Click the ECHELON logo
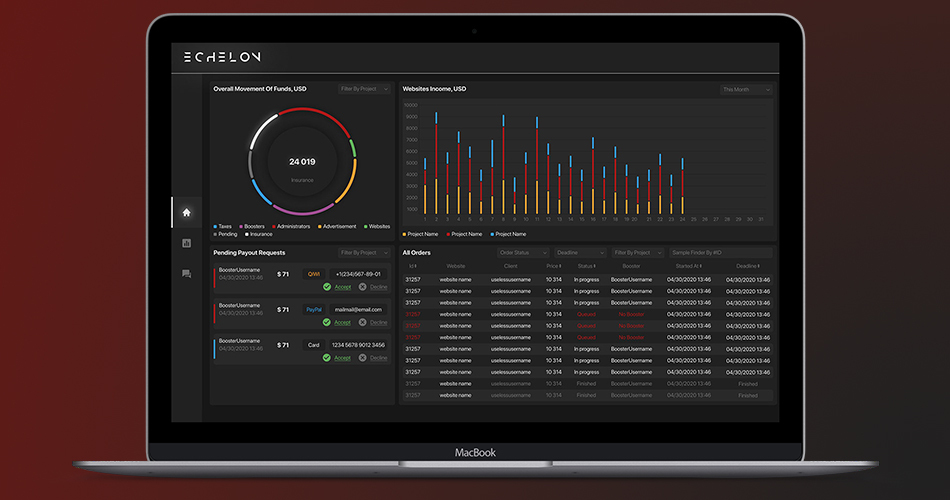This screenshot has height=500, width=950. [222, 57]
